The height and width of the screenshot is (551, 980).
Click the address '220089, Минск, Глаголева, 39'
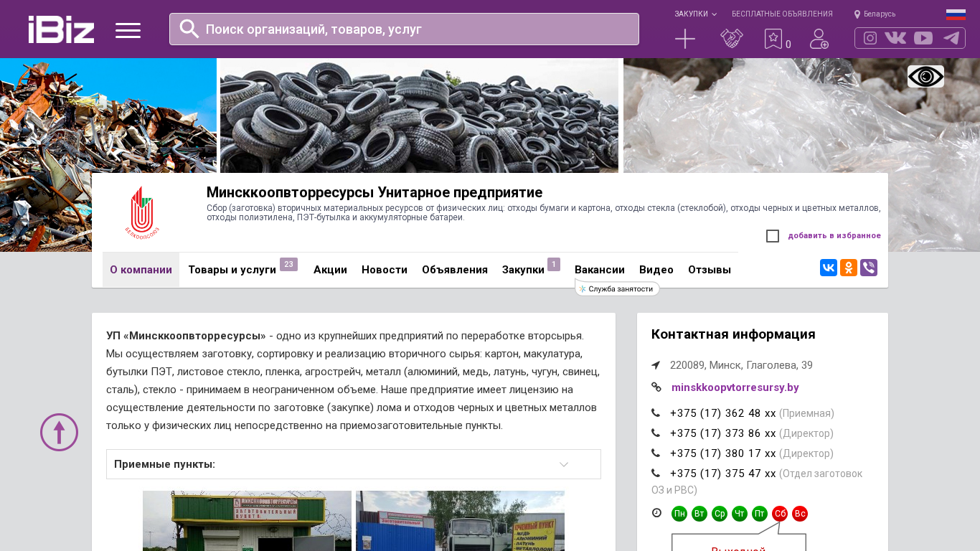pos(741,365)
